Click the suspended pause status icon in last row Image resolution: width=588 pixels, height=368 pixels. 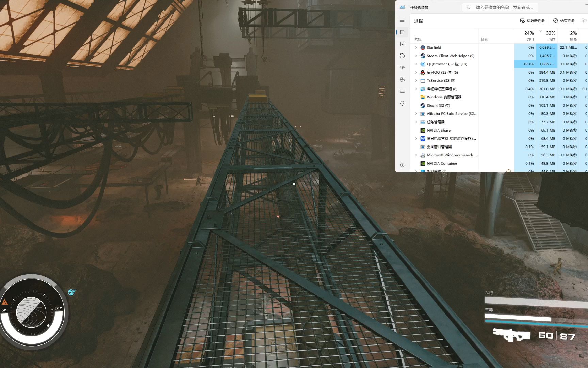pos(508,171)
